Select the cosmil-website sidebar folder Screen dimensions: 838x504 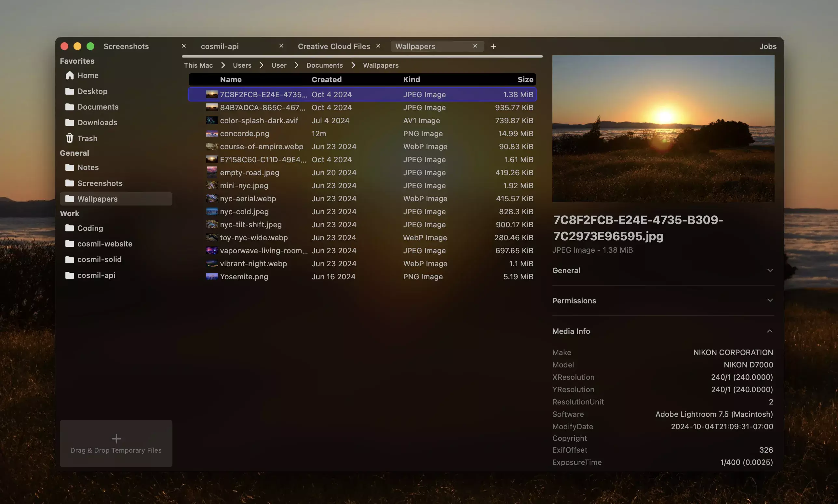[105, 244]
